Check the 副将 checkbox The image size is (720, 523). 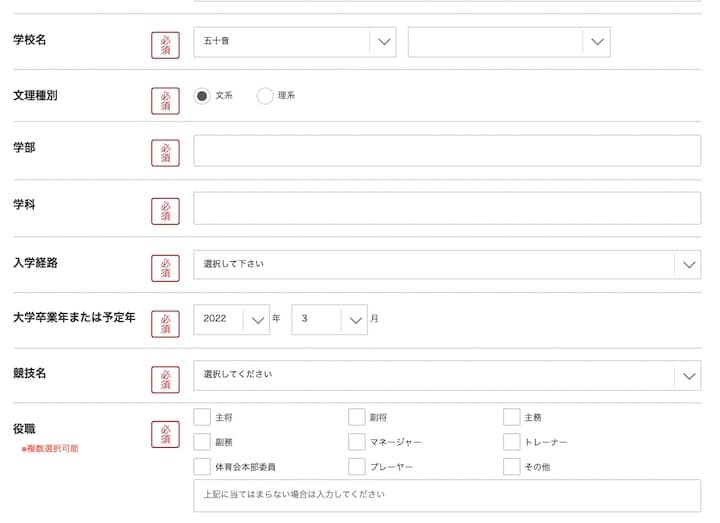click(357, 417)
